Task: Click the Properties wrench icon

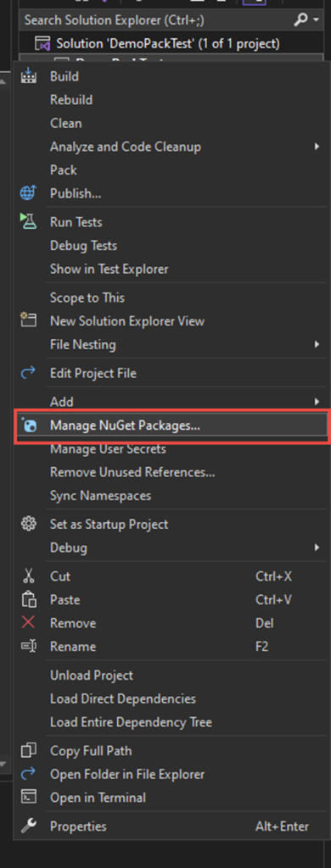Action: click(x=28, y=826)
